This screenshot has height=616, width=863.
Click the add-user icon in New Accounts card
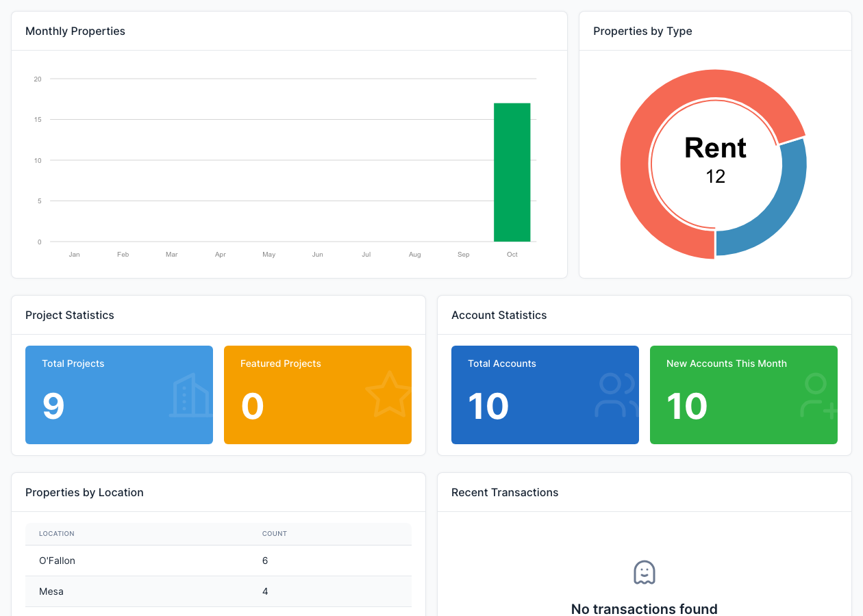point(818,395)
